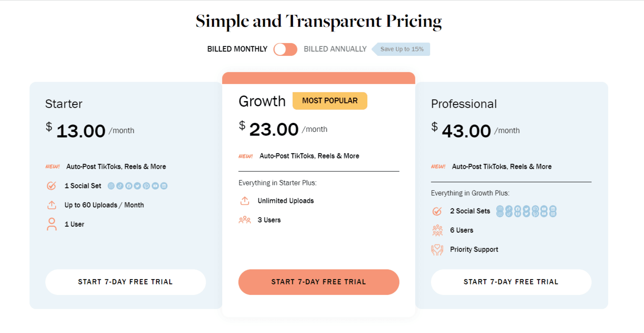Start 7-day free trial for Professional plan
The height and width of the screenshot is (333, 644).
(x=511, y=282)
